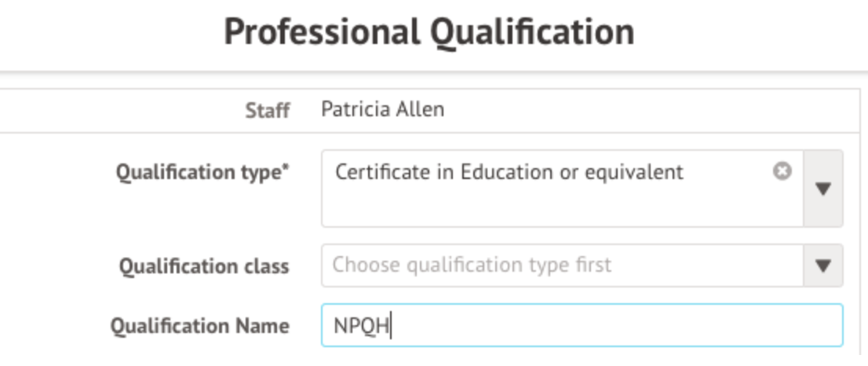Click the Staff label
Screen dimensions: 868x366
tap(268, 110)
